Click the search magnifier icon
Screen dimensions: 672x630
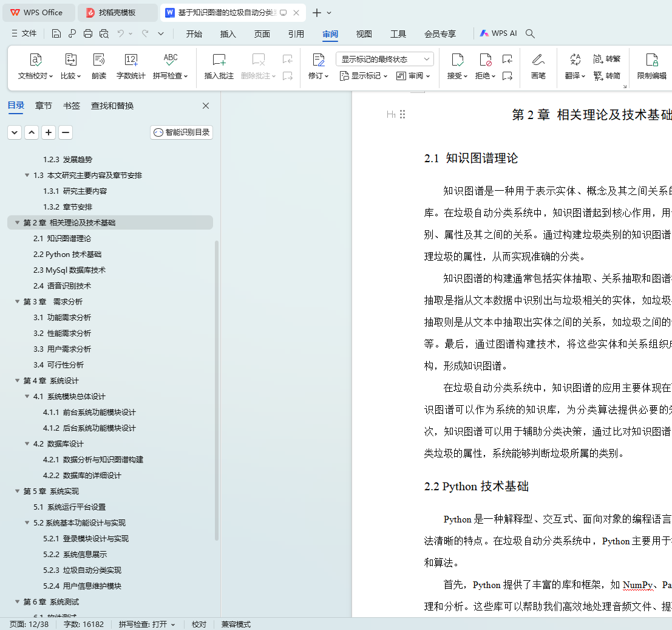pyautogui.click(x=530, y=33)
